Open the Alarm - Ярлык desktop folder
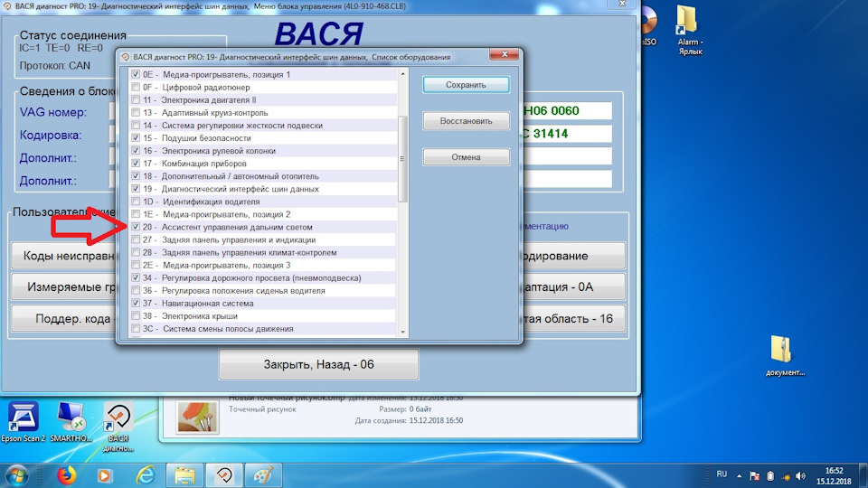The height and width of the screenshot is (488, 868). (689, 31)
